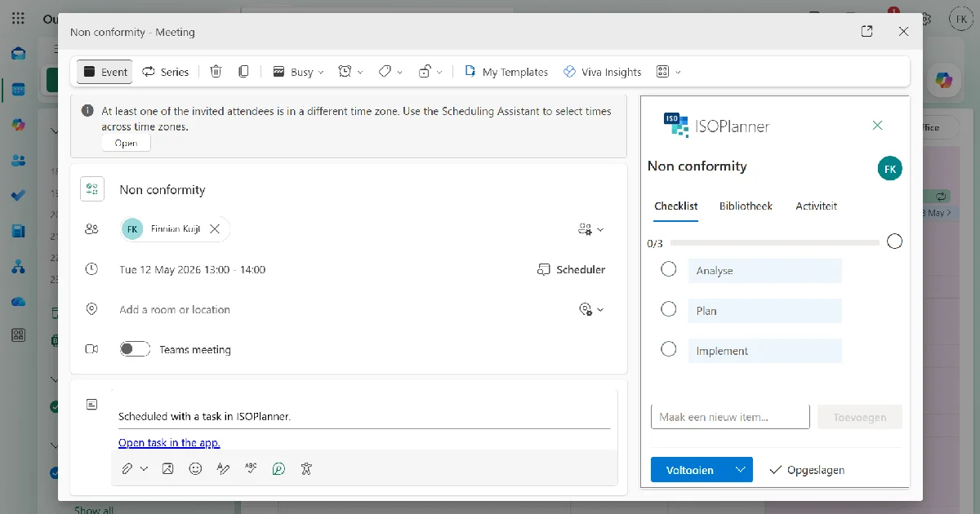Open the Scheduler assistant
Image resolution: width=980 pixels, height=514 pixels.
[572, 269]
